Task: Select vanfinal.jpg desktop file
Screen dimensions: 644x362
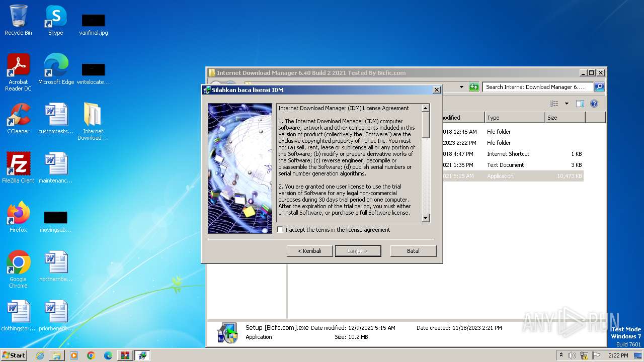Action: (93, 24)
